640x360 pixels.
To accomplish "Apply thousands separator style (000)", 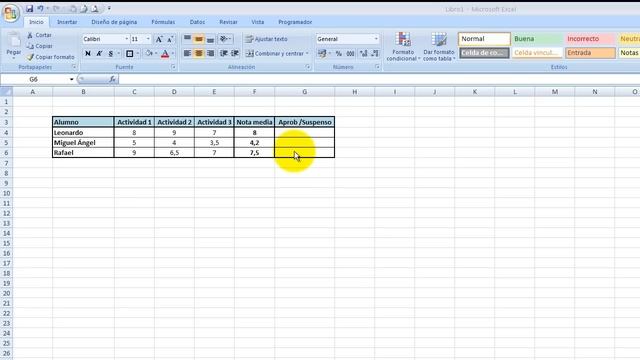I will [350, 53].
